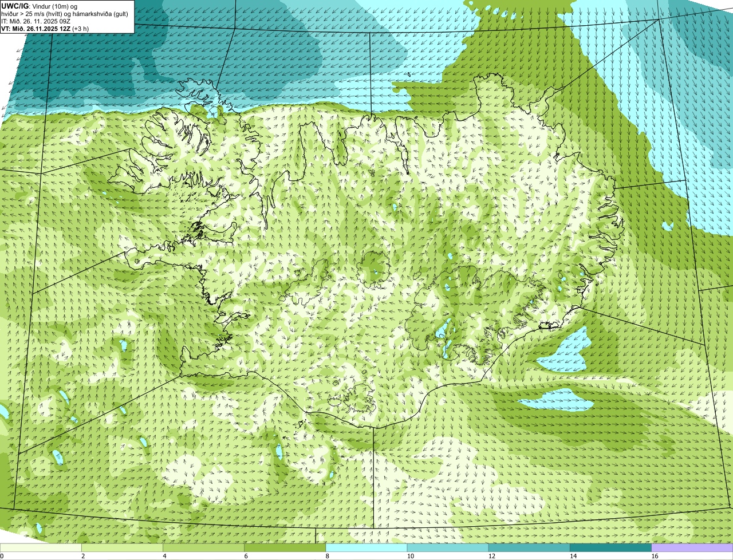The width and height of the screenshot is (733, 560).
Task: Click the medium green 4–6 m/s legend swatch
Action: pos(204,547)
